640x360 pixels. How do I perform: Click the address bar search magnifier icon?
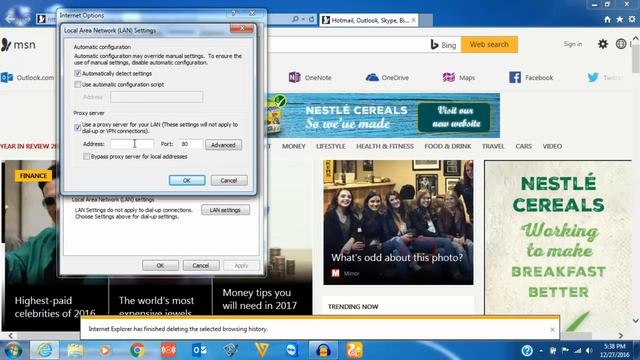click(295, 20)
